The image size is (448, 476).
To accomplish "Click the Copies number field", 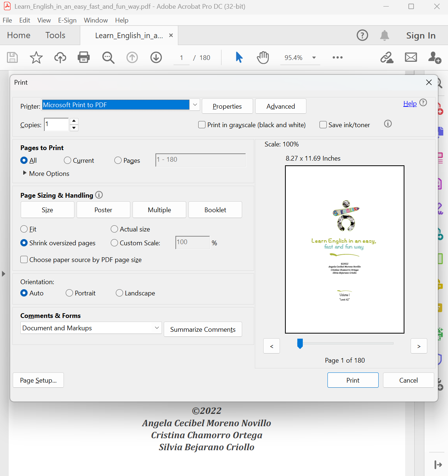I will pos(56,125).
